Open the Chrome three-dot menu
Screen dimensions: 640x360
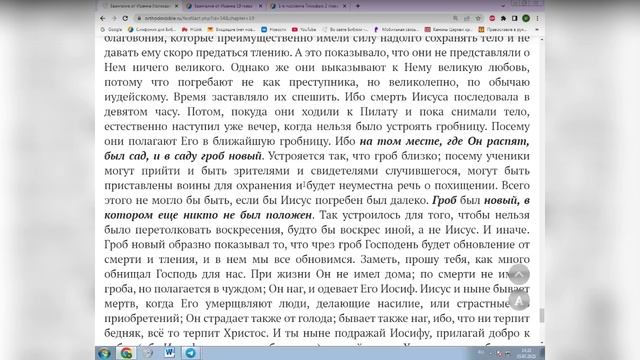pos(537,18)
